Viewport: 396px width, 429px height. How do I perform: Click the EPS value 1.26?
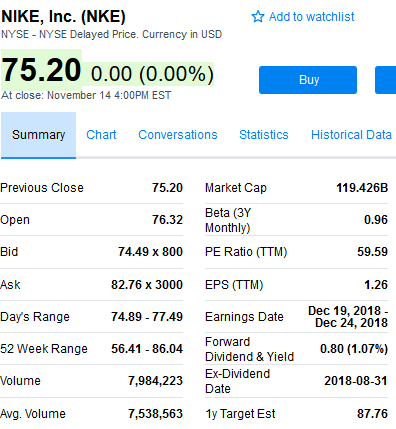click(x=376, y=285)
